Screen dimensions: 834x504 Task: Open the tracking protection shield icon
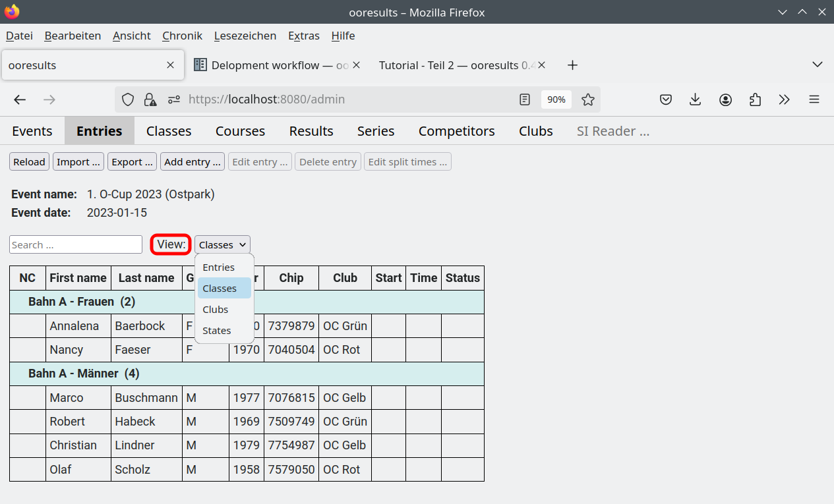coord(128,99)
